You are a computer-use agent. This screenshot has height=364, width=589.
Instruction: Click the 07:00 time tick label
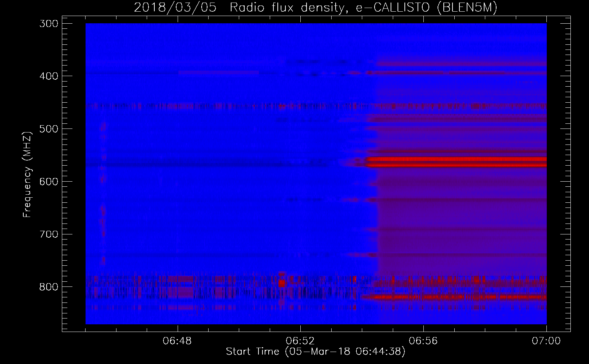coord(546,341)
